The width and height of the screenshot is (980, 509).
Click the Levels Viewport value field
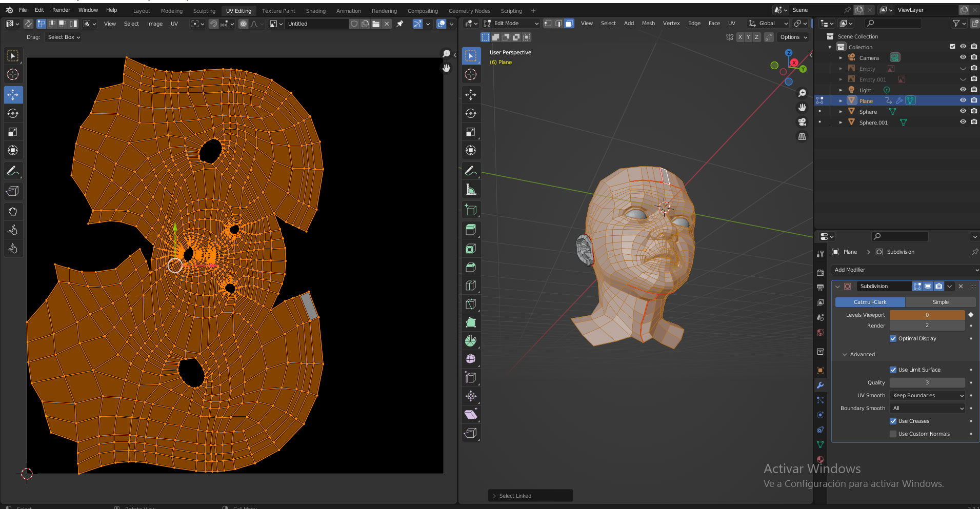pos(927,315)
